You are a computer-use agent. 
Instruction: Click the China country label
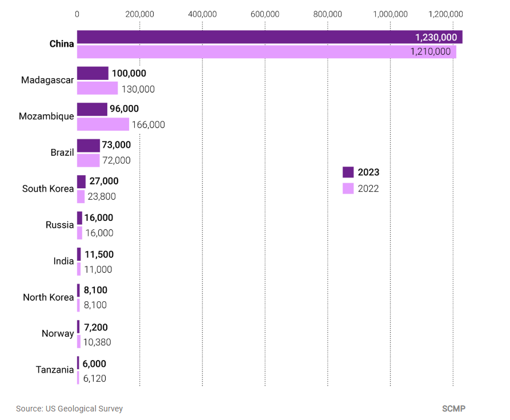point(62,44)
